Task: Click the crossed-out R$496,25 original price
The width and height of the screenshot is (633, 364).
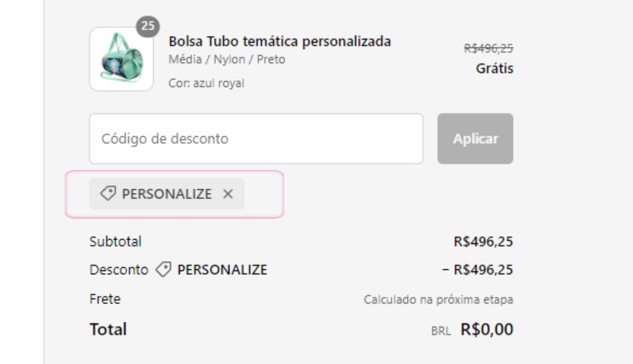Action: (488, 49)
